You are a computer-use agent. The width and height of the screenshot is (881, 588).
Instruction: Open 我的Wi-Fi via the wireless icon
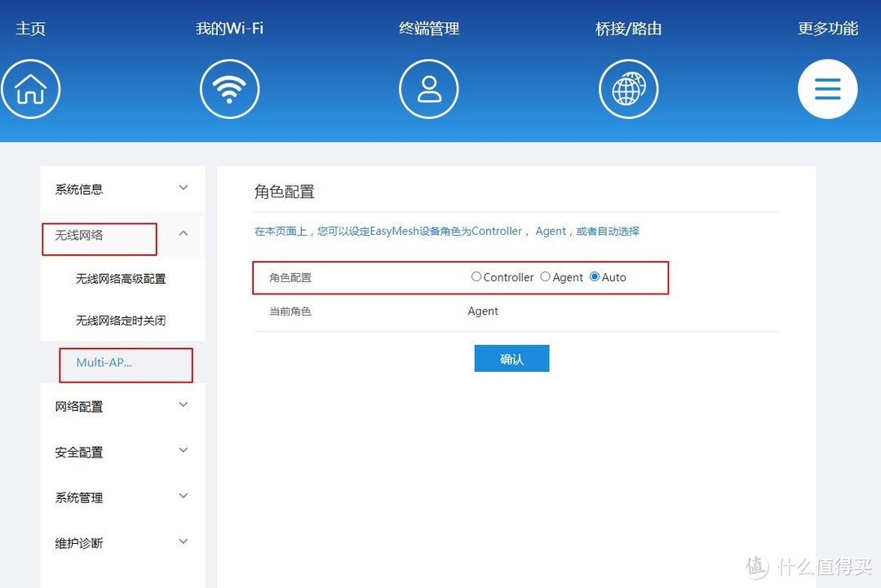(x=229, y=89)
